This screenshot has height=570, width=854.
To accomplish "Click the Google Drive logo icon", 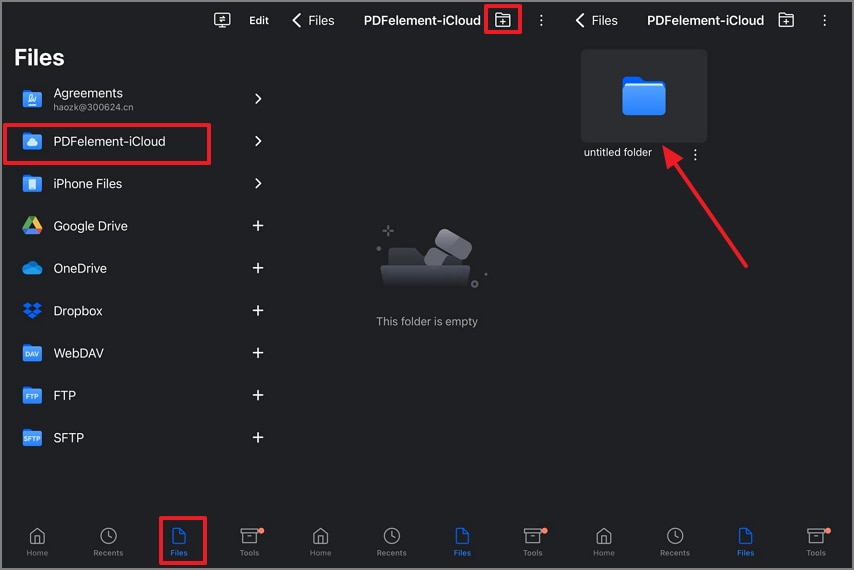I will pyautogui.click(x=32, y=226).
